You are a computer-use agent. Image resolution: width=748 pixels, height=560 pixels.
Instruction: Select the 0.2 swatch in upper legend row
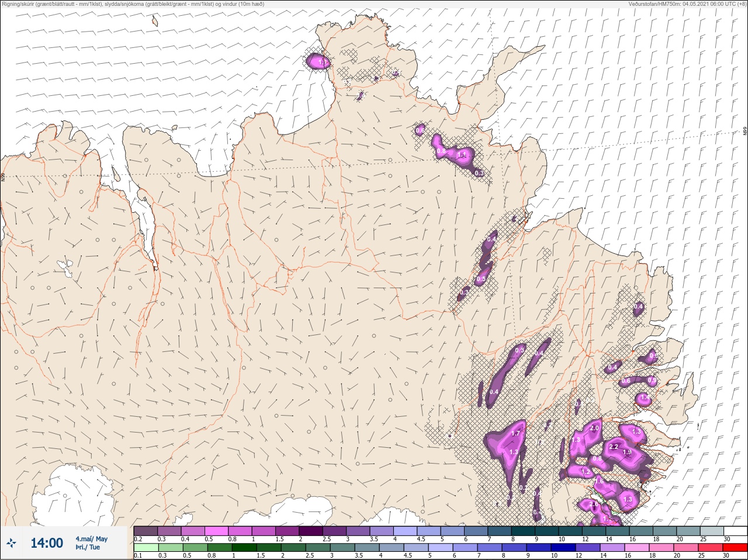tap(146, 531)
